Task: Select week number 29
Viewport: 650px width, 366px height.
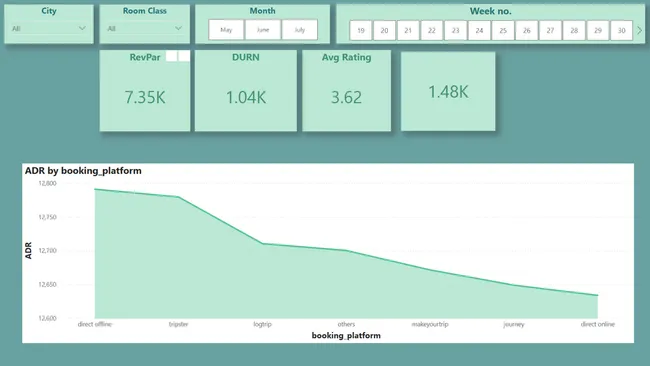Action: 598,30
